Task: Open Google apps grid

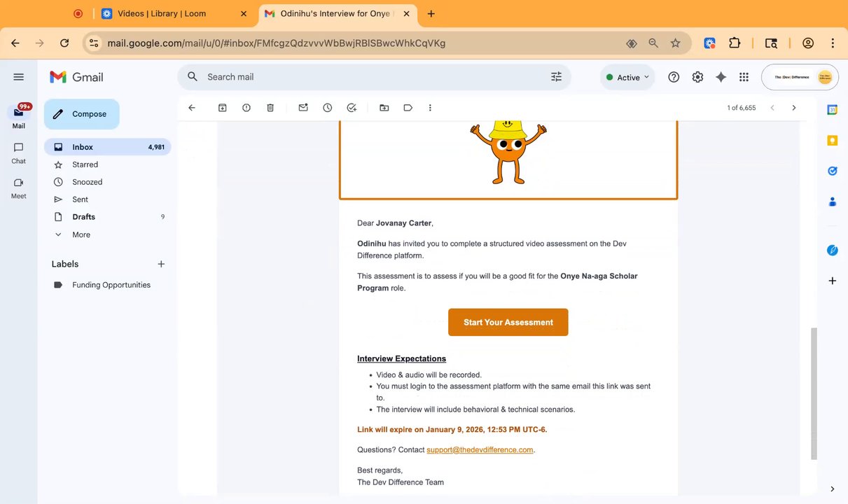Action: click(744, 77)
